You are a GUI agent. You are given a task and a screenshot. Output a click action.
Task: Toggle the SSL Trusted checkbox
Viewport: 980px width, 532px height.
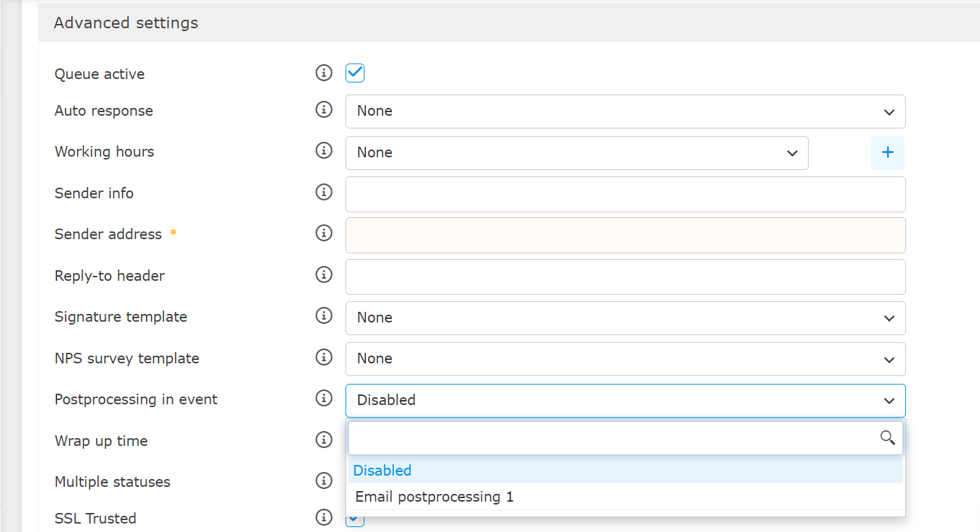(355, 520)
